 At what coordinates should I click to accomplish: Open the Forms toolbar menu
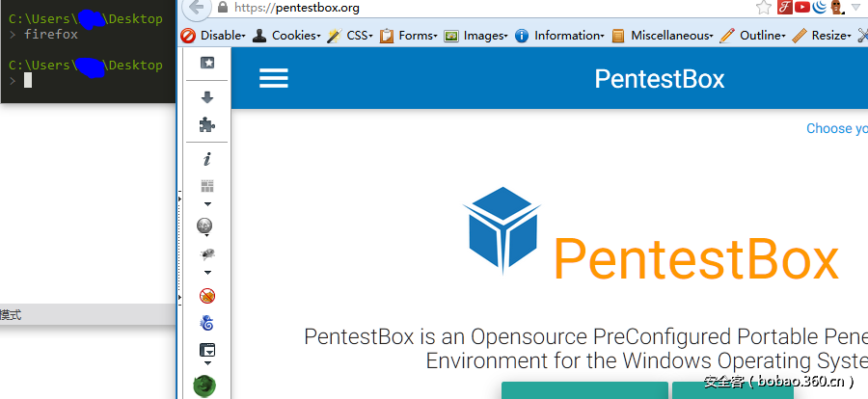click(408, 36)
